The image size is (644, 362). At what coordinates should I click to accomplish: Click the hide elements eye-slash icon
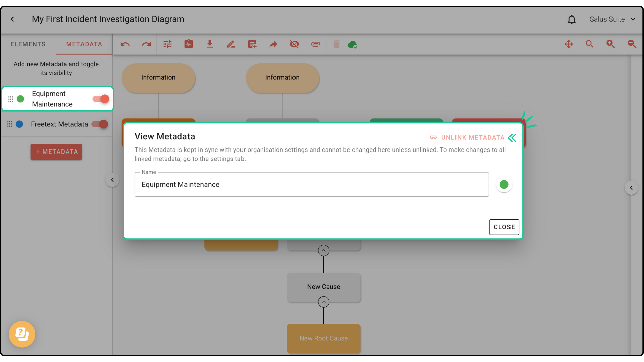pos(294,44)
